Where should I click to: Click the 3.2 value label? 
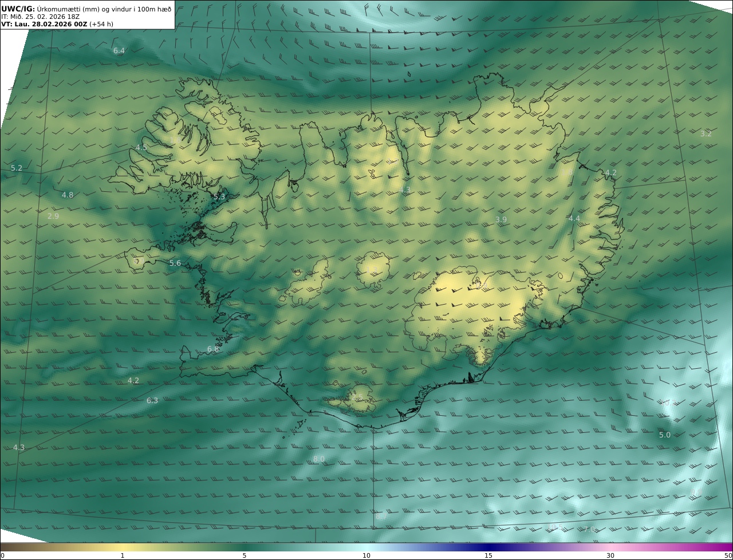pyautogui.click(x=706, y=134)
